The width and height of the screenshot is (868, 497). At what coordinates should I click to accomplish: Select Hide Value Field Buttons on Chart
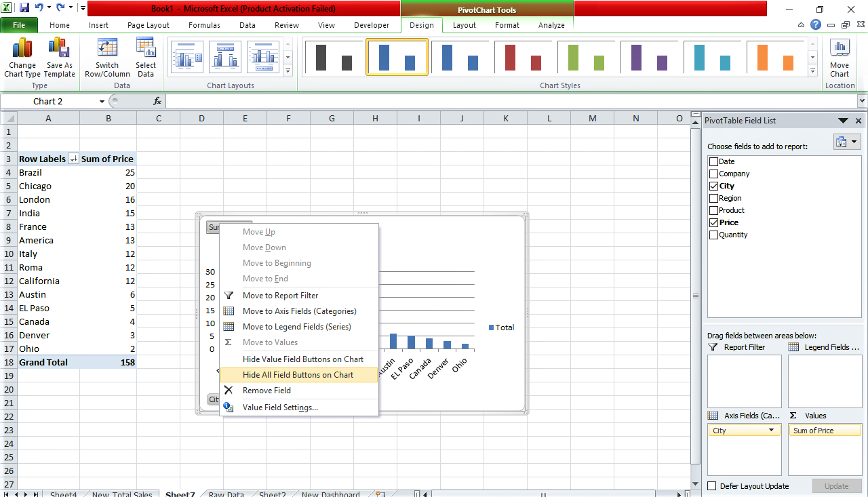[299, 359]
